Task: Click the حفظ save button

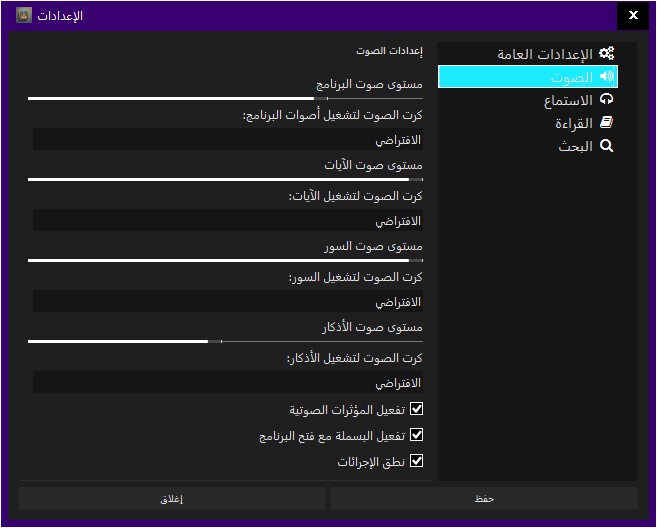Action: (484, 498)
